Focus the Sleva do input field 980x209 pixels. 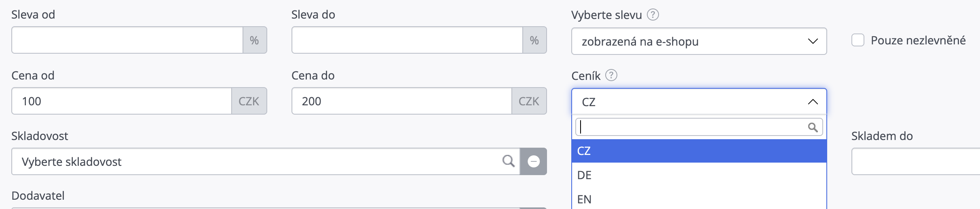407,40
